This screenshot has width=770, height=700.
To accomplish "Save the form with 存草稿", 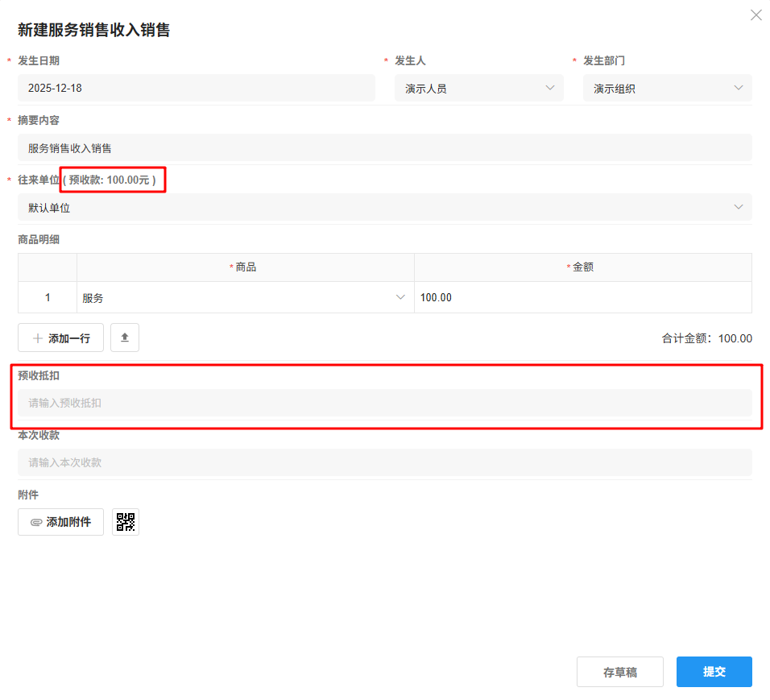I will click(x=619, y=672).
